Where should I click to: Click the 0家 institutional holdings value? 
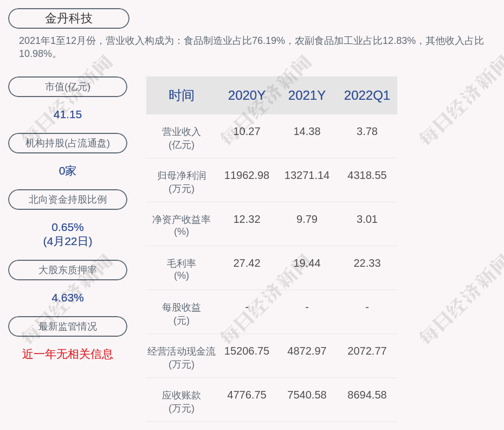[x=68, y=171]
